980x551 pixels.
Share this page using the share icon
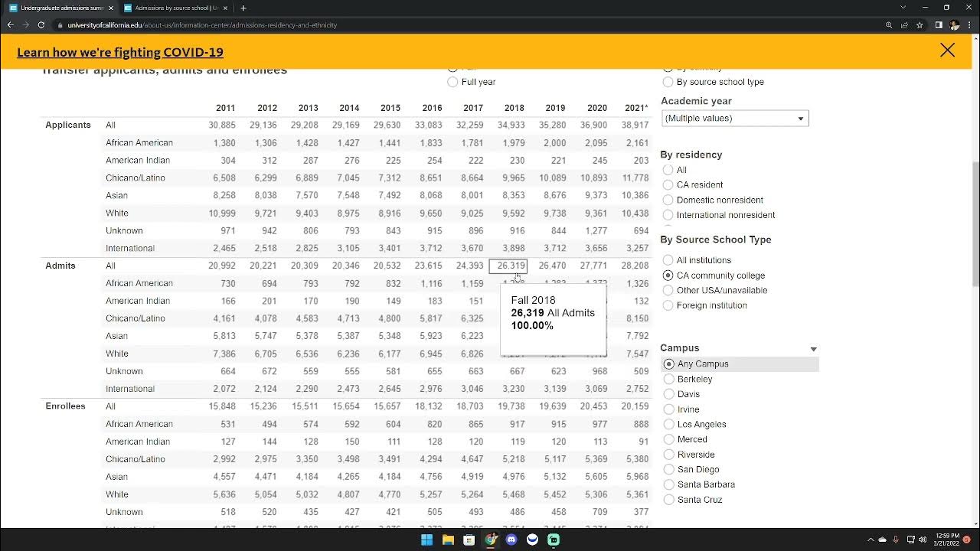pyautogui.click(x=904, y=24)
